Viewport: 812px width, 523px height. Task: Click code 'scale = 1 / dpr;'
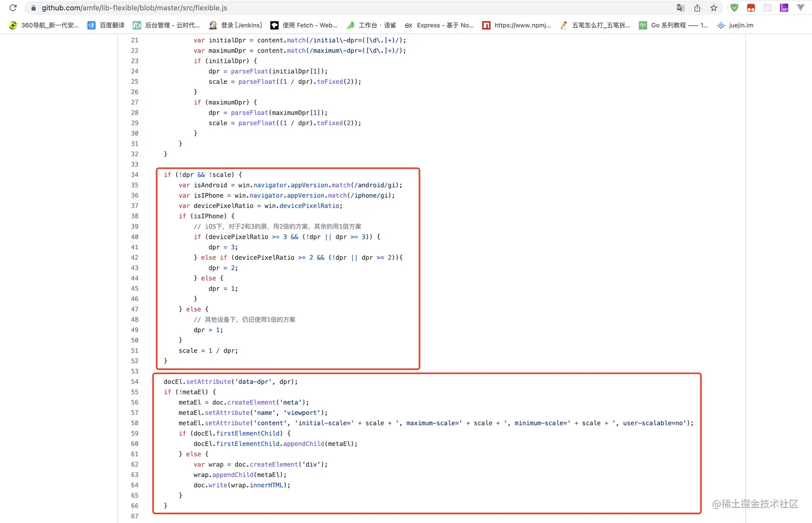pyautogui.click(x=208, y=350)
